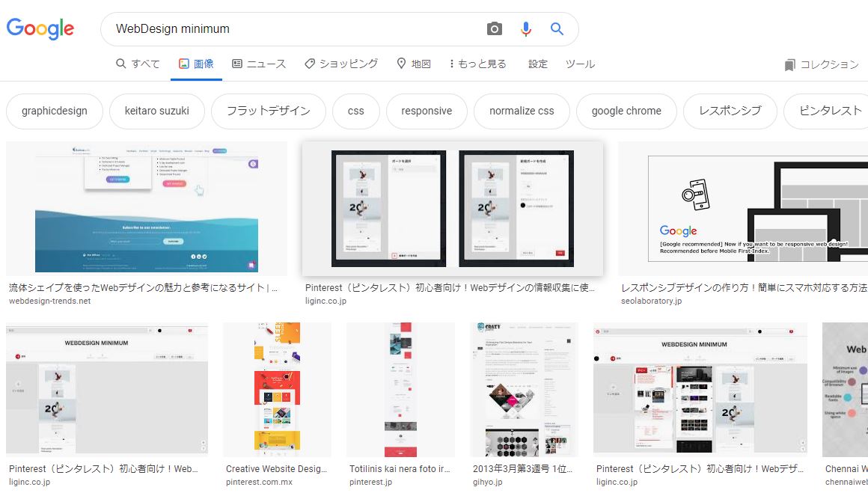Apply the normalize css filter chip
This screenshot has height=496, width=868.
pyautogui.click(x=522, y=111)
